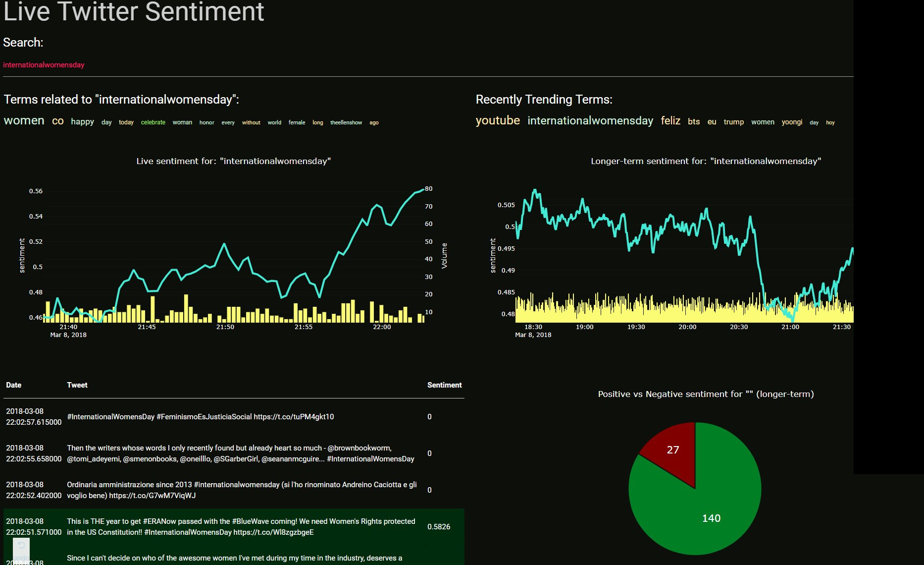
Task: Open trending term "youtube"
Action: click(x=497, y=120)
